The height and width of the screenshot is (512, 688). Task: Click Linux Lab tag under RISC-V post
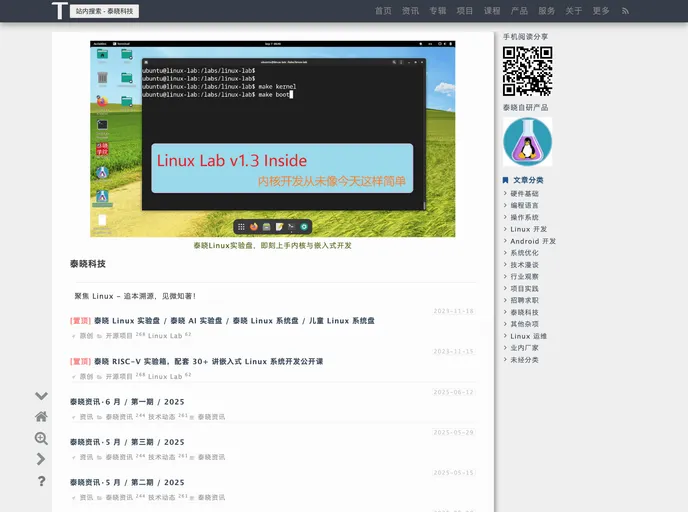165,376
